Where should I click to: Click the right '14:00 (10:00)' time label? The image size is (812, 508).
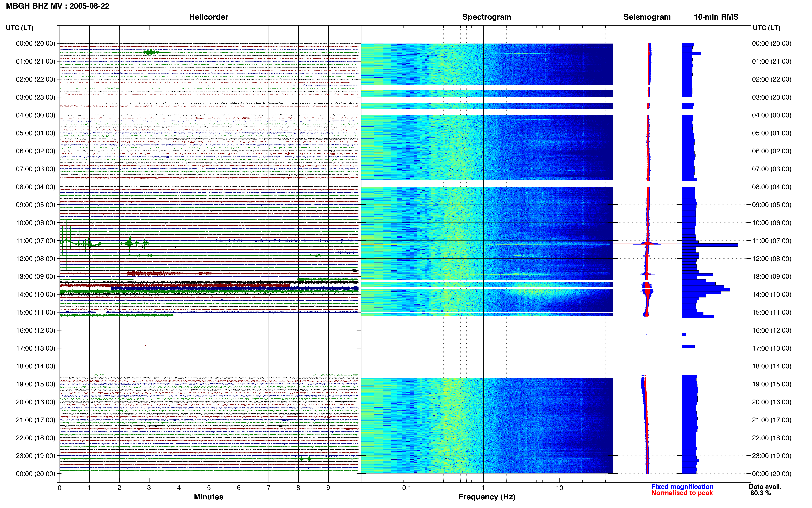click(x=771, y=294)
